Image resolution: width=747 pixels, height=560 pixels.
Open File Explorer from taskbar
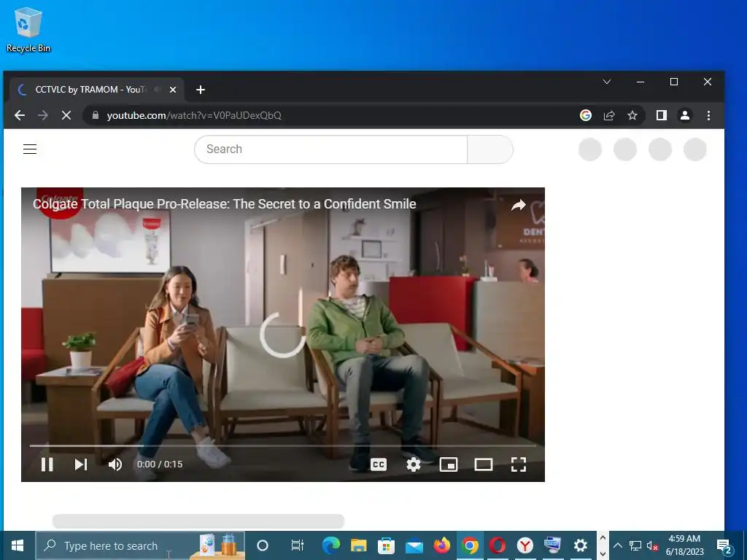(x=358, y=545)
